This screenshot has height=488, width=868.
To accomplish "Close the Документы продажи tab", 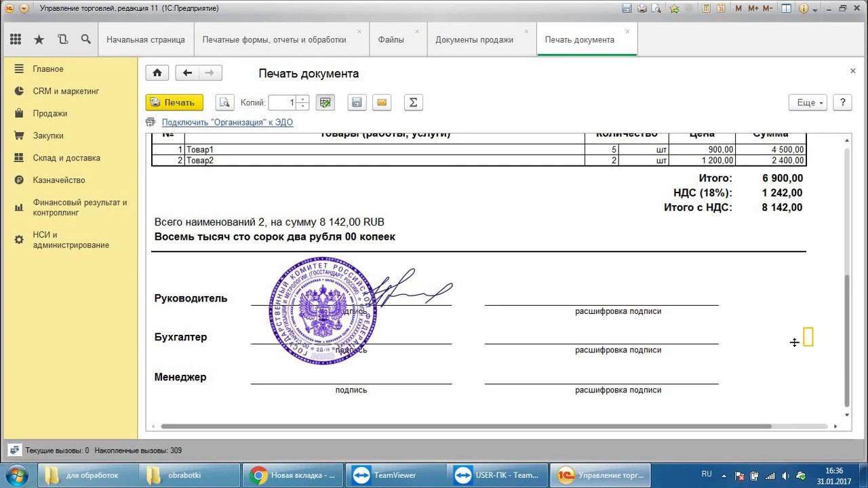I will point(527,31).
